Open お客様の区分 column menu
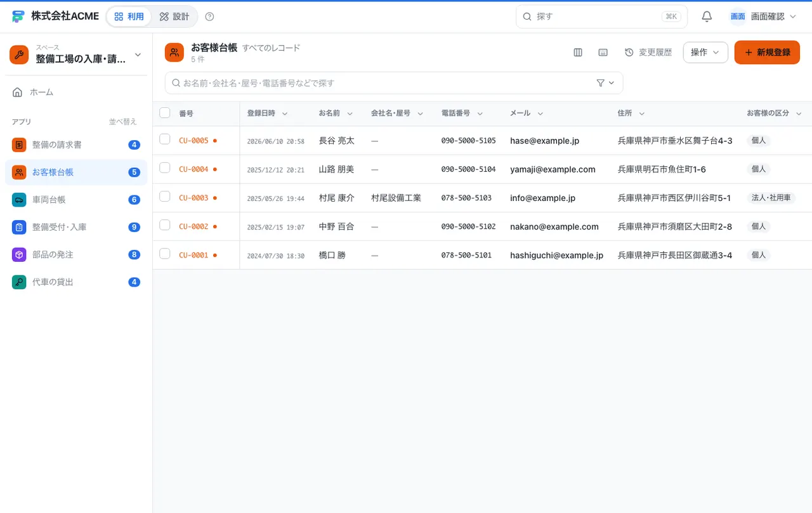812x513 pixels. 799,114
